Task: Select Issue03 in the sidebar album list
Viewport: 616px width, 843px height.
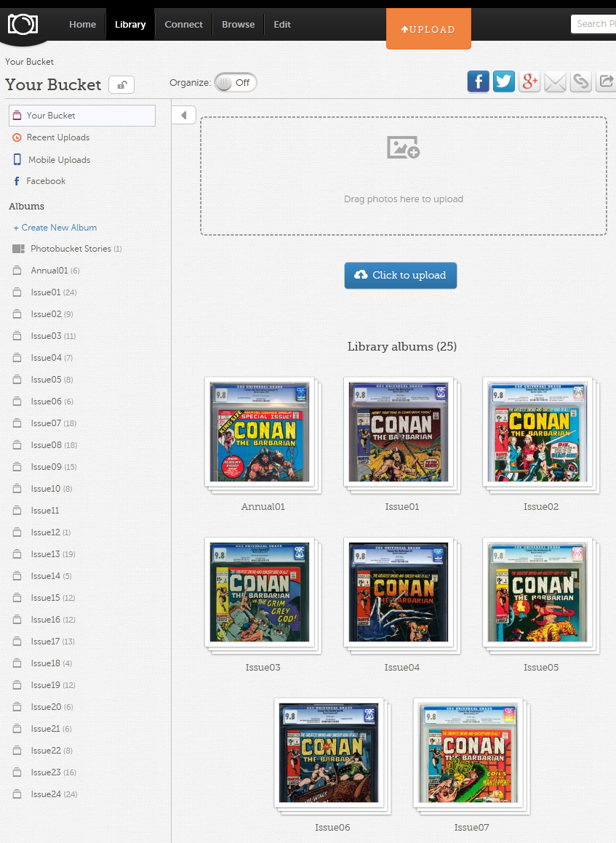Action: tap(53, 336)
